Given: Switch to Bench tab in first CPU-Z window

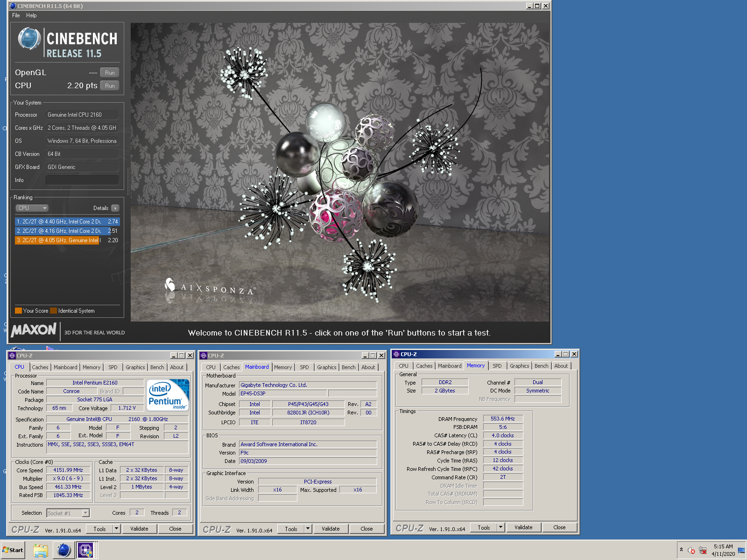Looking at the screenshot, I should [x=157, y=367].
